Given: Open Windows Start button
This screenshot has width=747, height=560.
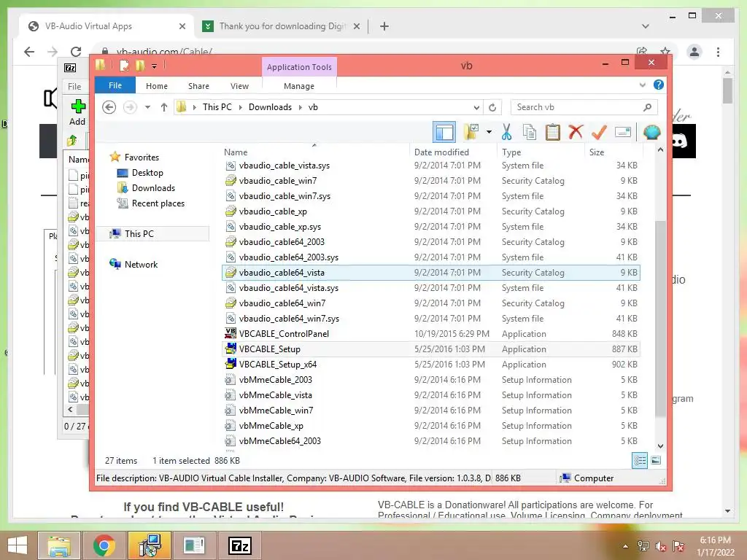Looking at the screenshot, I should coord(18,545).
